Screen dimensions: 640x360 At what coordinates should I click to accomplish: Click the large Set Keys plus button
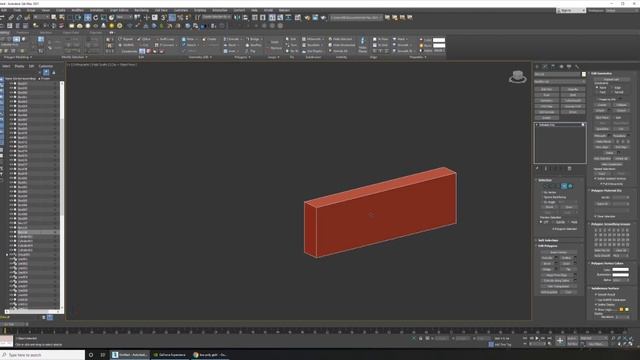tap(560, 340)
